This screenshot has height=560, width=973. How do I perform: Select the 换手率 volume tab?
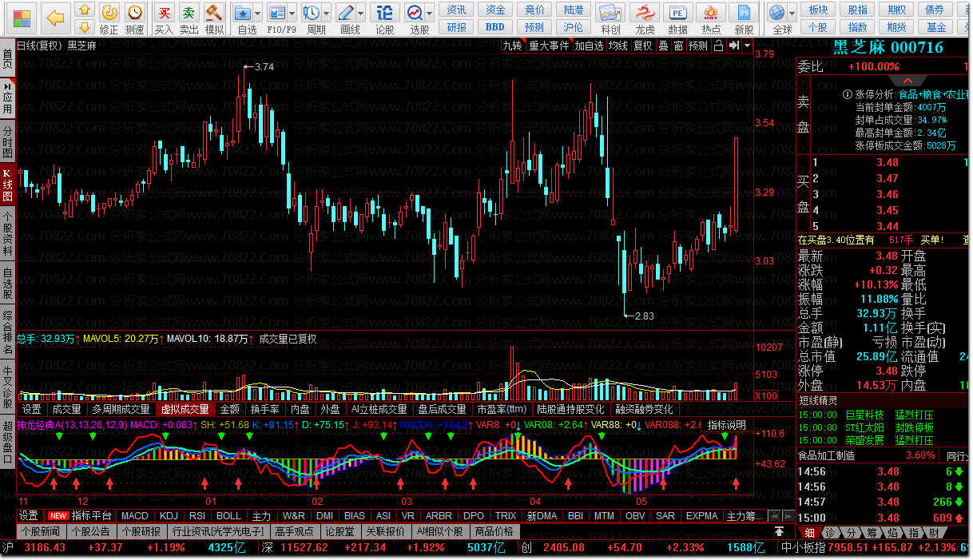point(264,409)
